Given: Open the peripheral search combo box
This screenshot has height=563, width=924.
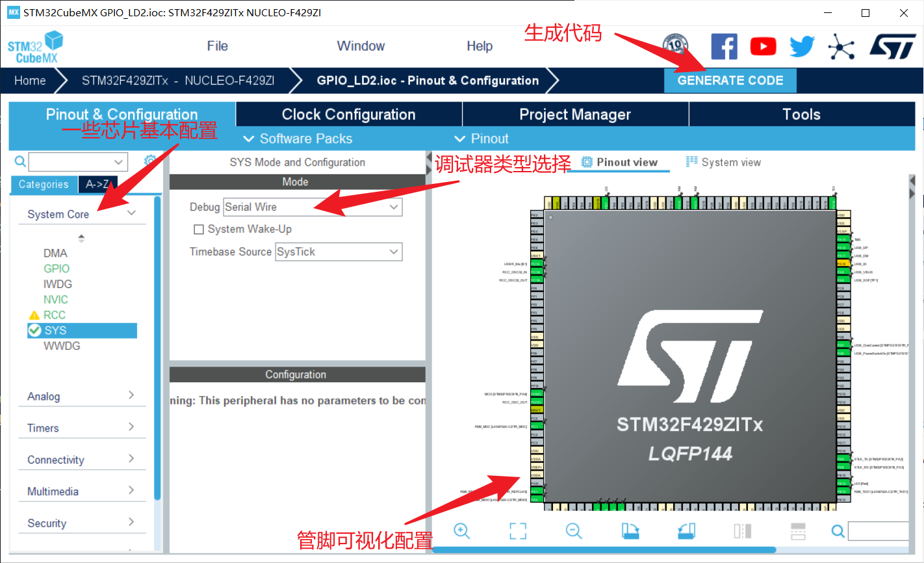Looking at the screenshot, I should tap(78, 161).
